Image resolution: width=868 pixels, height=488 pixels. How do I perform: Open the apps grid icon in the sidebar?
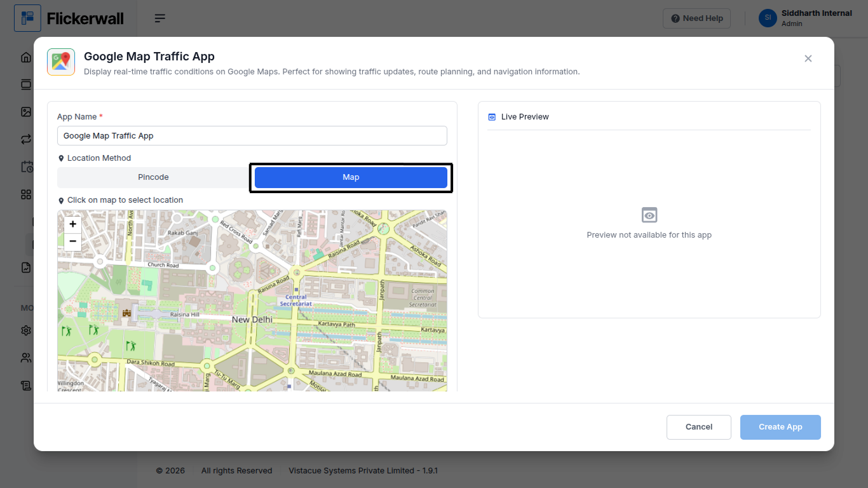[26, 194]
